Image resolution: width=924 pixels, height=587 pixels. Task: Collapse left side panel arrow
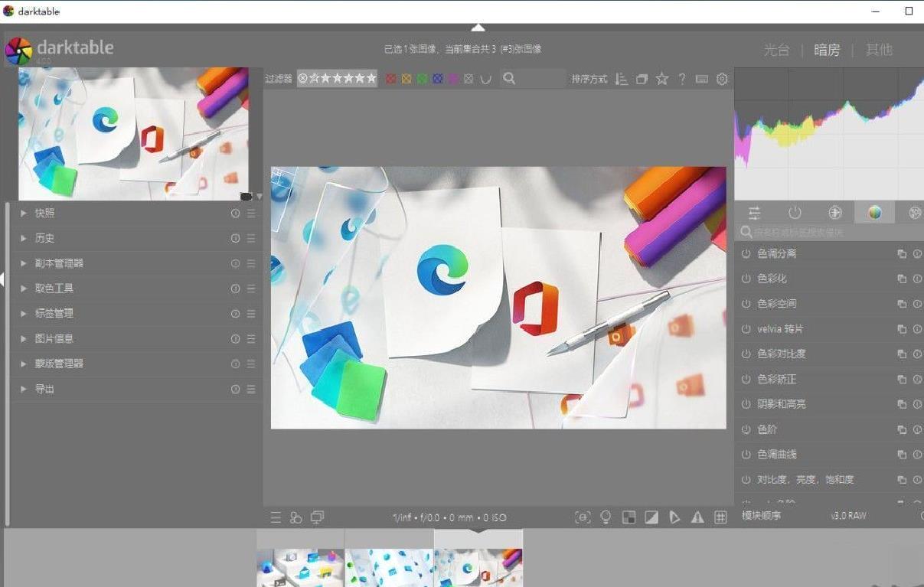tap(2, 281)
